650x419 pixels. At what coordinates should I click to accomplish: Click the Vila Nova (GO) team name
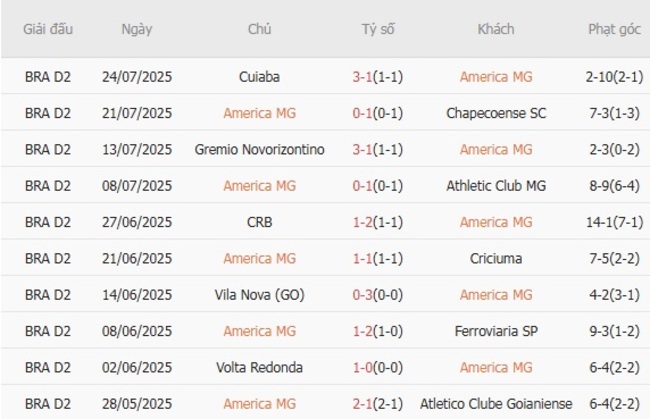[x=260, y=295]
